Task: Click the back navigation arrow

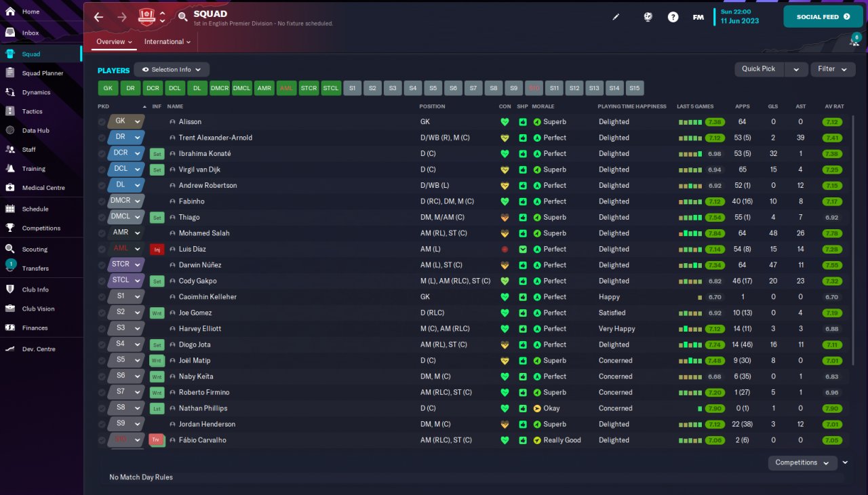Action: click(x=98, y=17)
